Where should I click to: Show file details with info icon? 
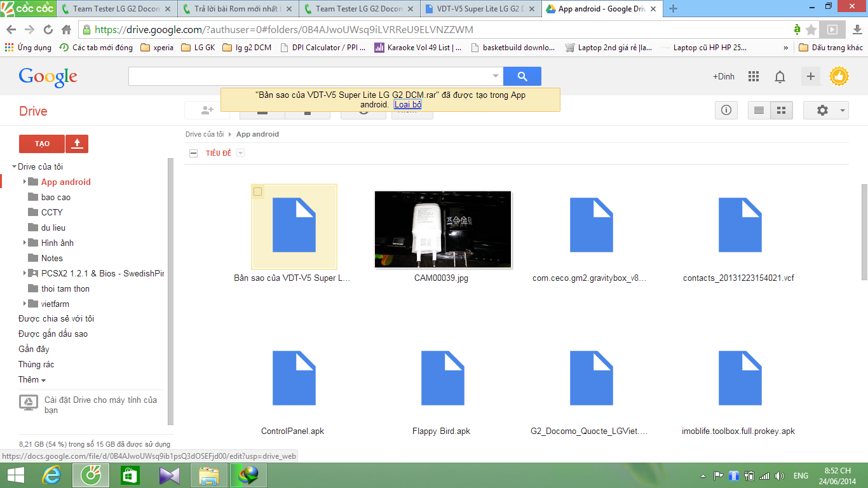(726, 110)
